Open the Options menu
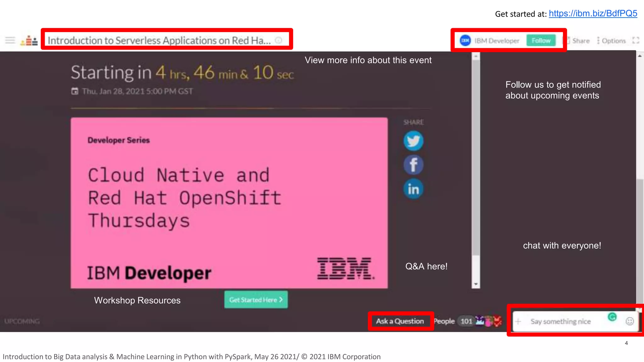 tap(612, 41)
